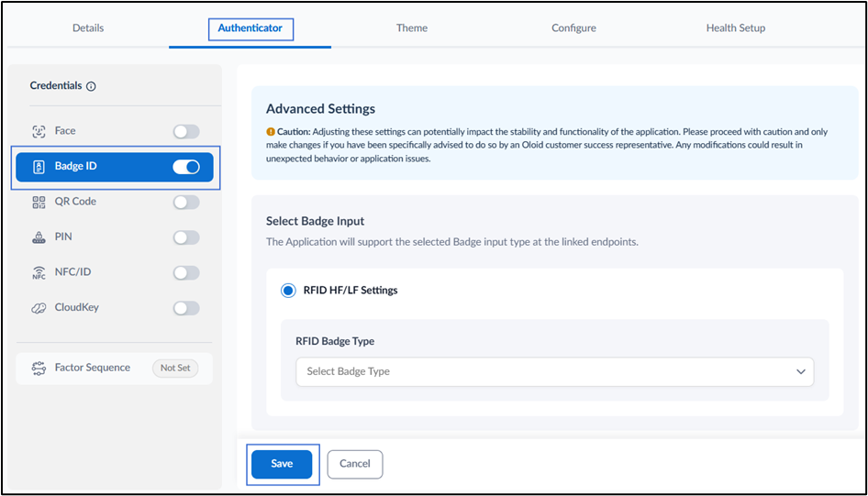Enable the Face credential toggle

(x=186, y=132)
